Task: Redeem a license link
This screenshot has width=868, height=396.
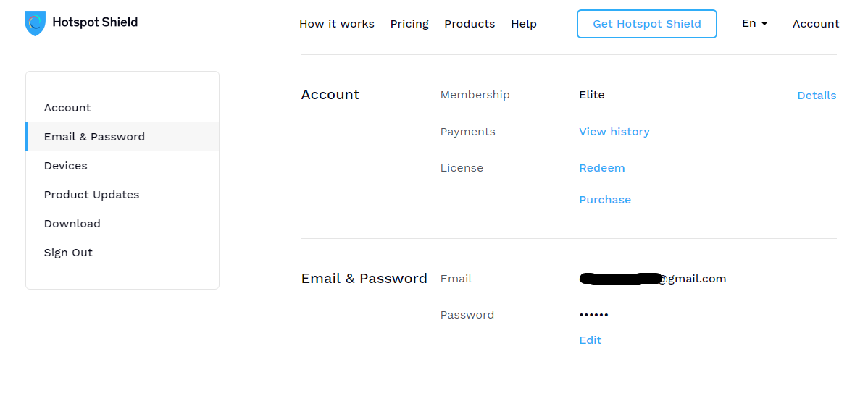Action: 602,167
